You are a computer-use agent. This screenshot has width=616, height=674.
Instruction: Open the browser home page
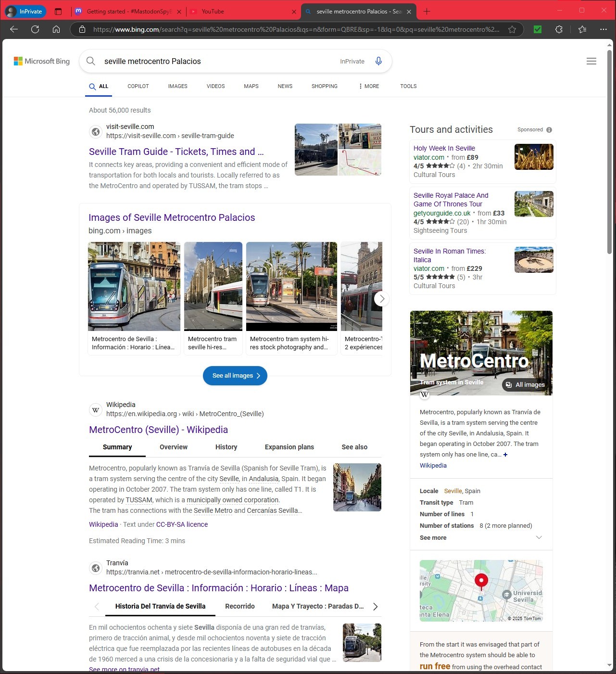[x=56, y=29]
